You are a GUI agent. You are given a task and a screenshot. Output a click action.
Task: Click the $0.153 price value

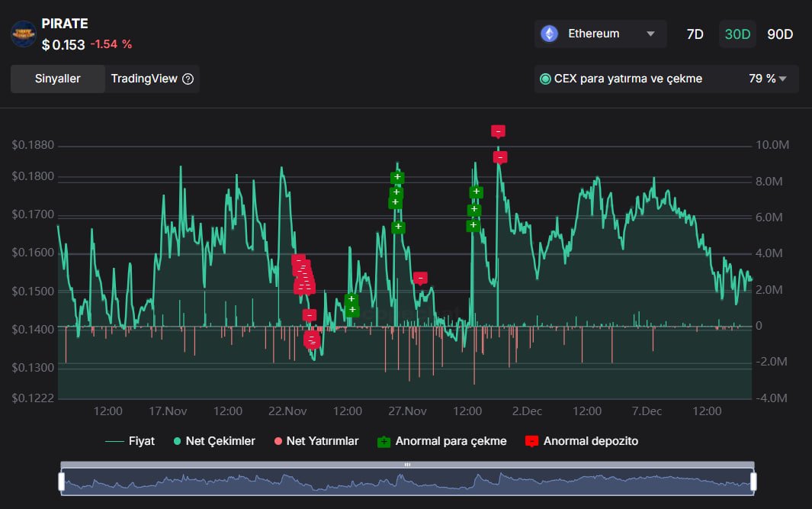tap(63, 45)
